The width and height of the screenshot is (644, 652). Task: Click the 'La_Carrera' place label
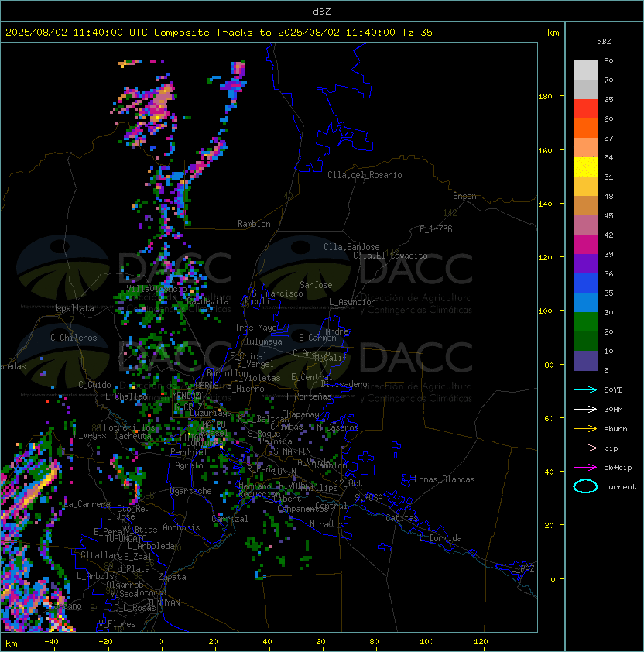point(87,504)
